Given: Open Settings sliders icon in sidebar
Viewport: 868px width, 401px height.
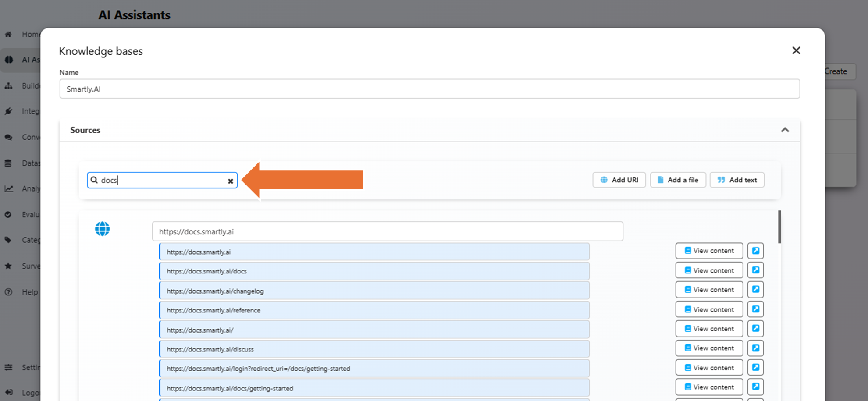Looking at the screenshot, I should [x=8, y=367].
